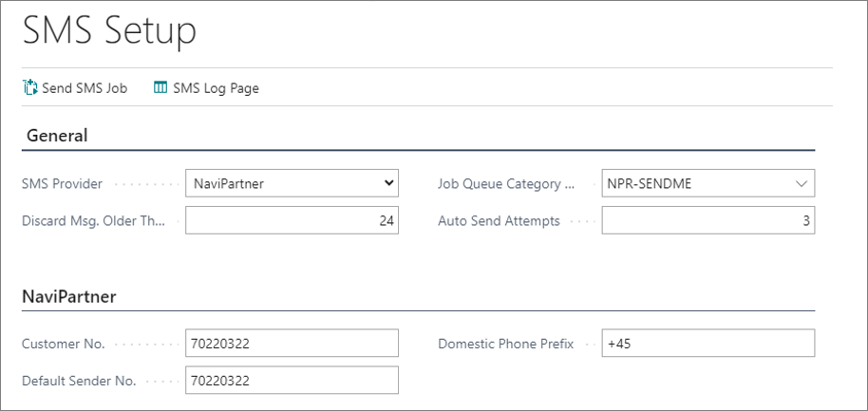Click the Domestic Phone Prefix field
Viewport: 868px width, 411px height.
(708, 344)
